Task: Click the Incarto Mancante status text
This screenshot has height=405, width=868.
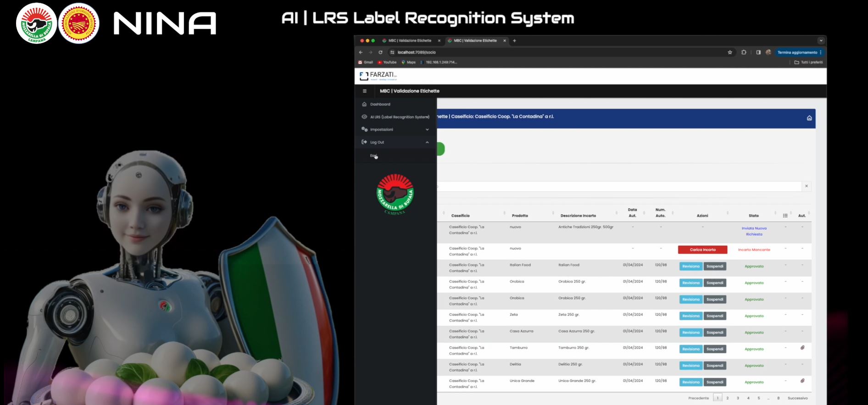Action: pyautogui.click(x=754, y=250)
